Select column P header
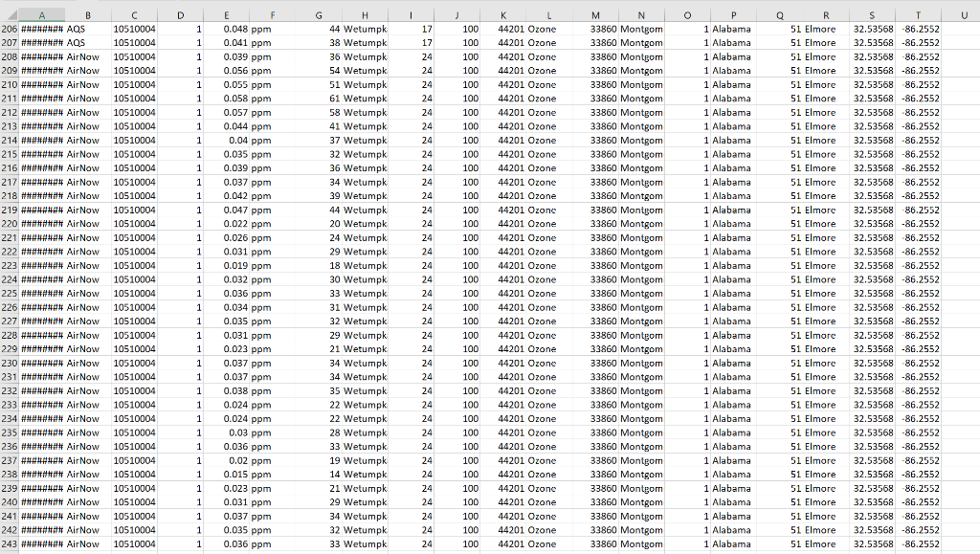The image size is (980, 554). pos(734,15)
